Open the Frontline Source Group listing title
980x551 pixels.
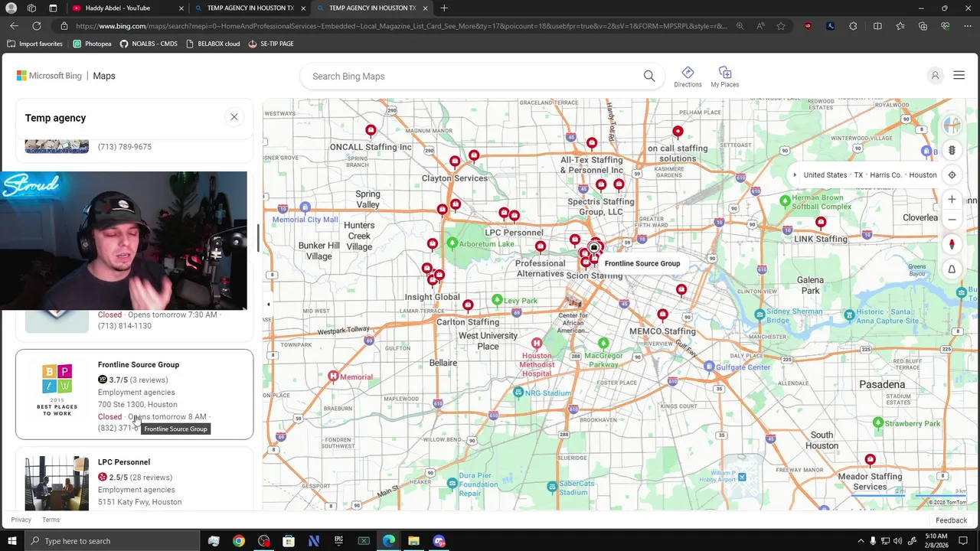(139, 365)
